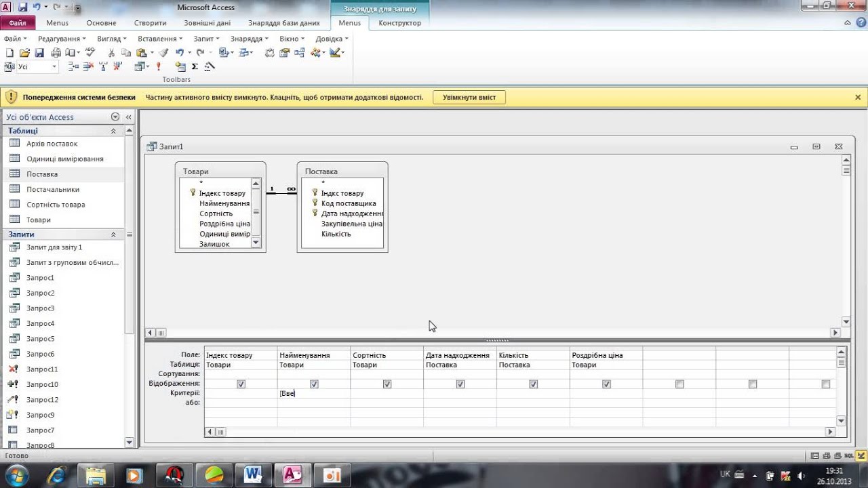Open the Запит dropdown menu
868x488 pixels.
(207, 39)
